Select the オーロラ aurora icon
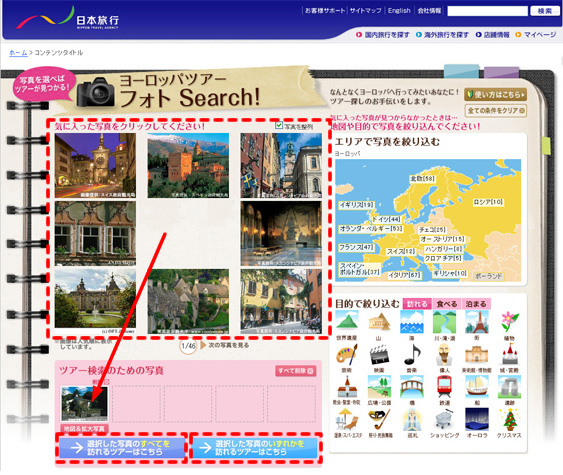The width and height of the screenshot is (563, 475). point(477,419)
